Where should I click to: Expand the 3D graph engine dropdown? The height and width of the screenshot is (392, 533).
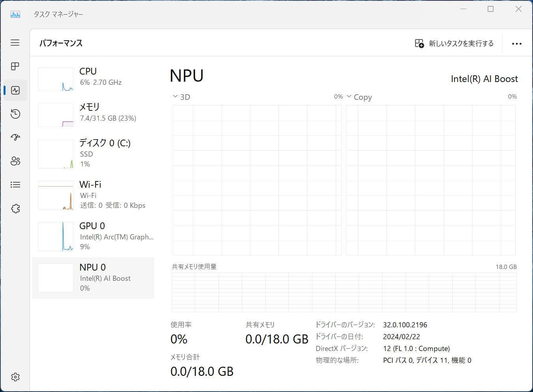click(176, 97)
